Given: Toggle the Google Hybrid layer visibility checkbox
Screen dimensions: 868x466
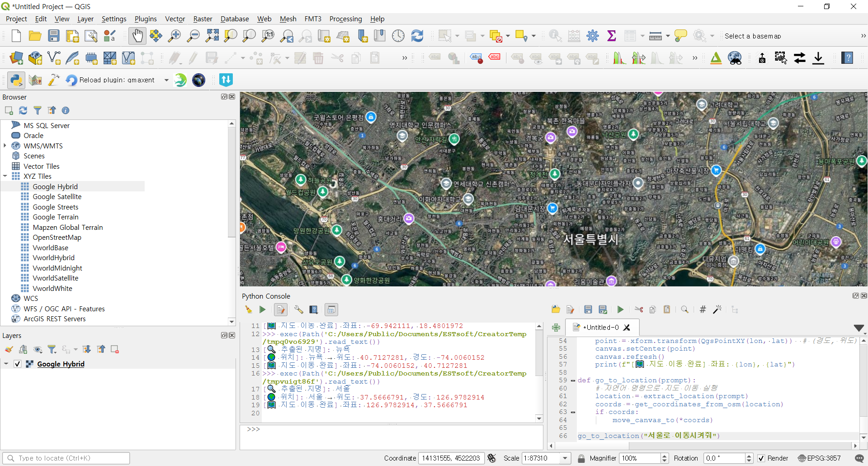Looking at the screenshot, I should click(17, 364).
